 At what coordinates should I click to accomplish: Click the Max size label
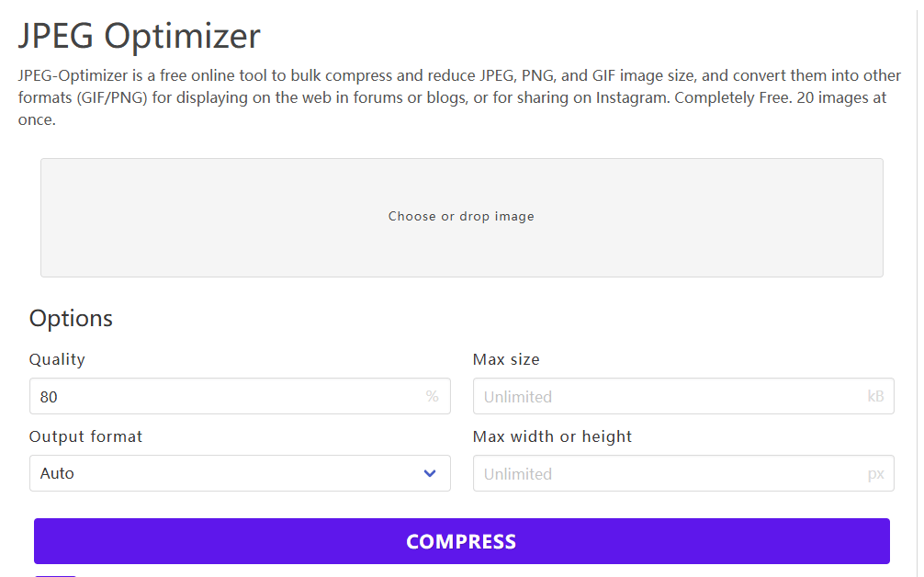[506, 359]
